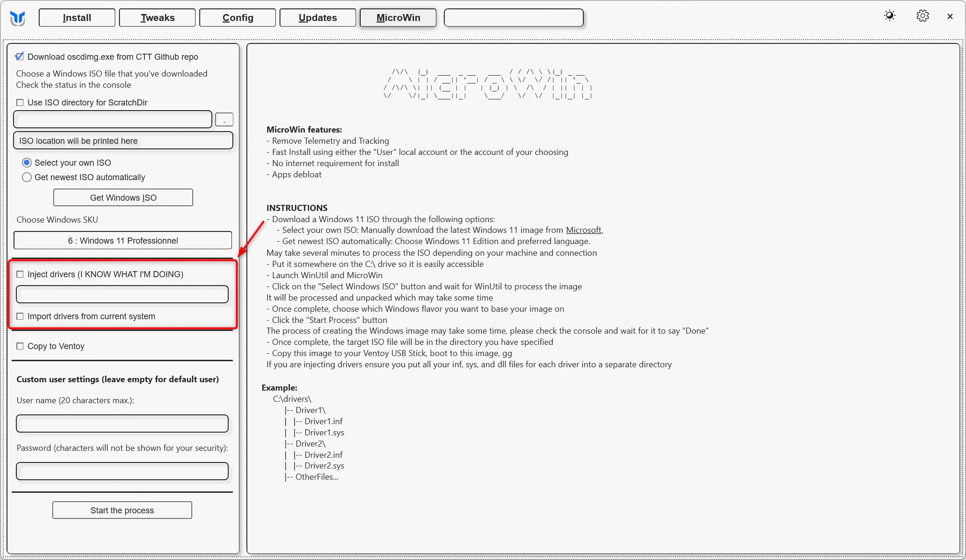The image size is (966, 560).
Task: Enable Copy to Ventoy checkbox
Action: [20, 345]
